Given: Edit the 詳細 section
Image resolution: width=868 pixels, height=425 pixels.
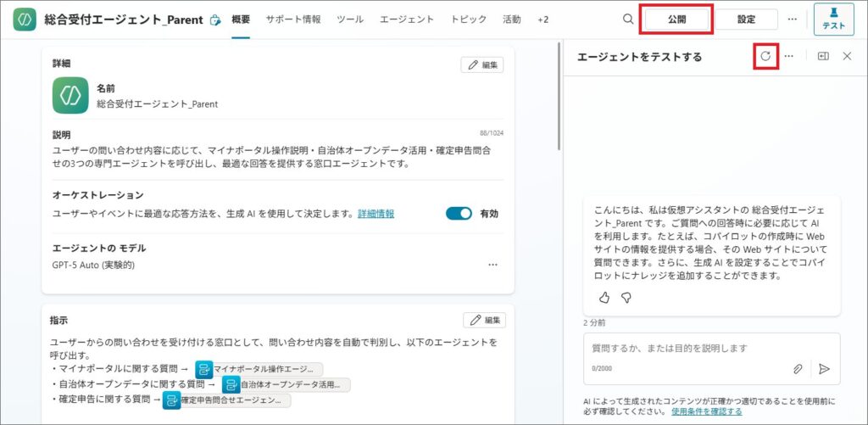Looking at the screenshot, I should [x=482, y=64].
